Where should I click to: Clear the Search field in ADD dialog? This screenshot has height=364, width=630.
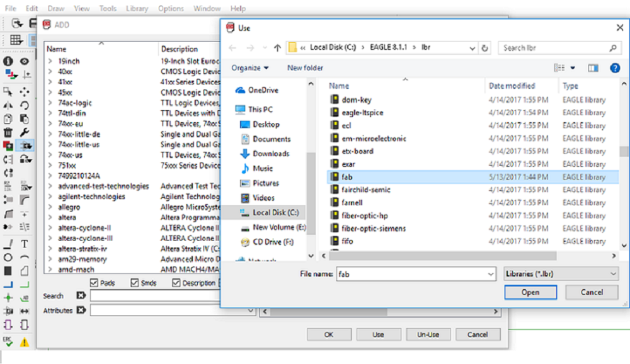[81, 296]
